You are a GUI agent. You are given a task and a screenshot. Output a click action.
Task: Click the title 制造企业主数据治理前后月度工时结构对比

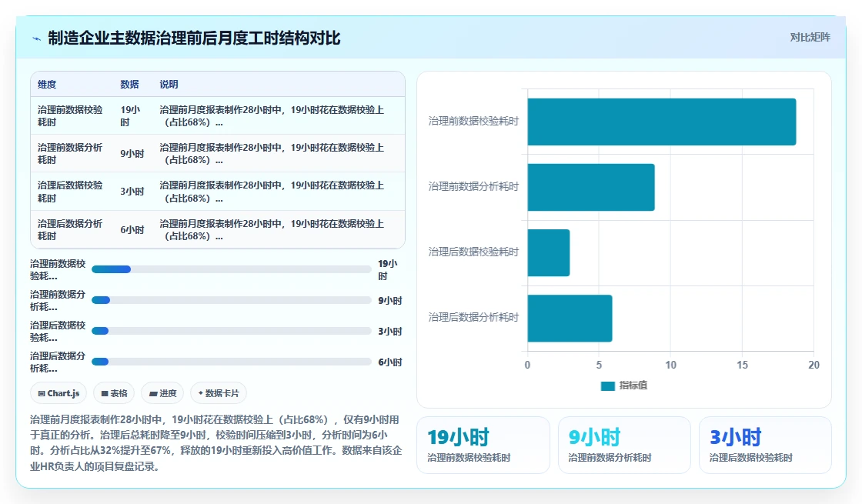[194, 38]
